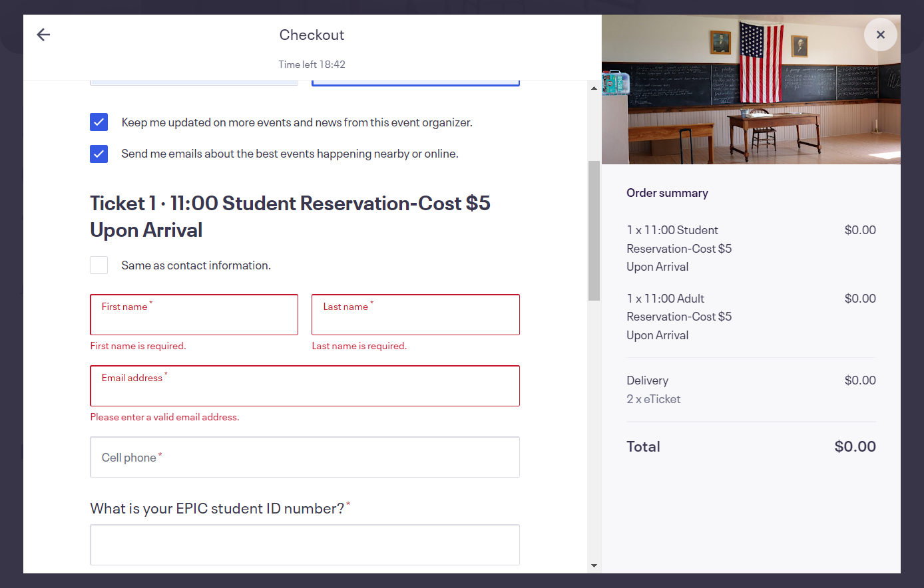This screenshot has height=588, width=924.
Task: Click the 'Checkout' heading
Action: [312, 35]
